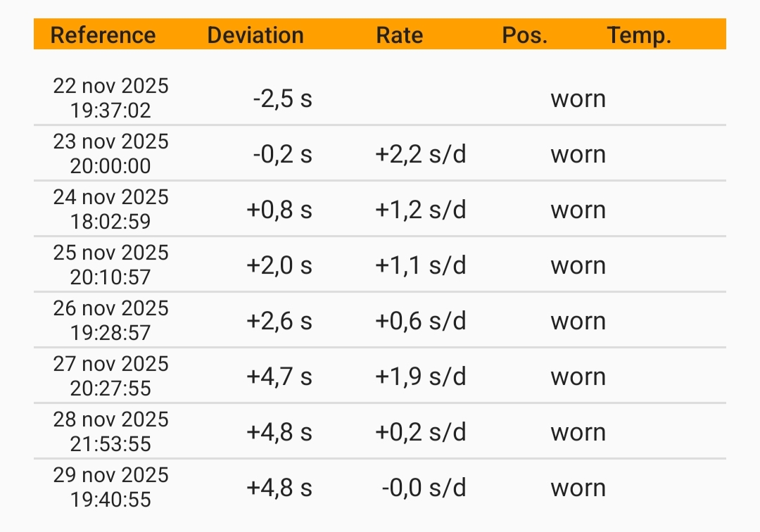Tap the Pos. column header
The image size is (760, 532).
[x=525, y=35]
